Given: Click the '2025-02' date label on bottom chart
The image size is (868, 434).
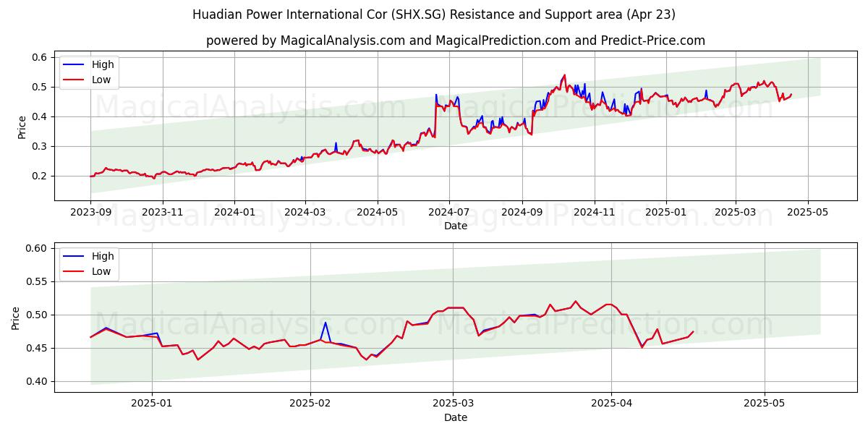Looking at the screenshot, I should [x=310, y=405].
